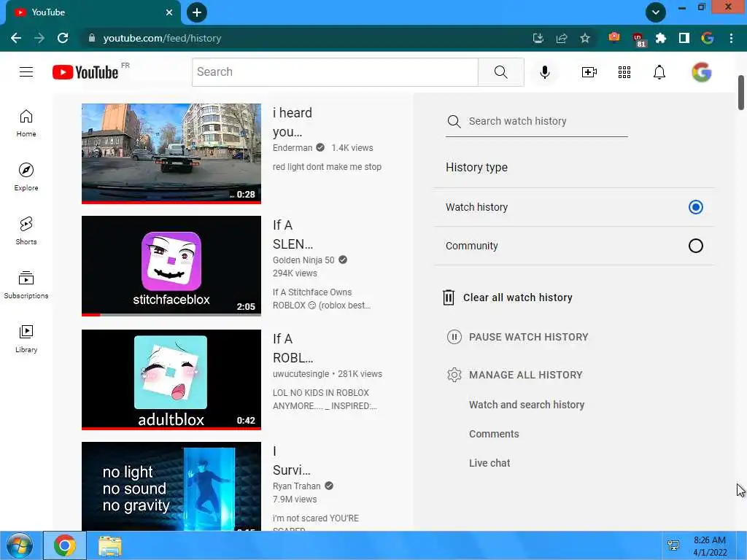Share this page icon in address bar
This screenshot has width=747, height=560.
pos(562,38)
